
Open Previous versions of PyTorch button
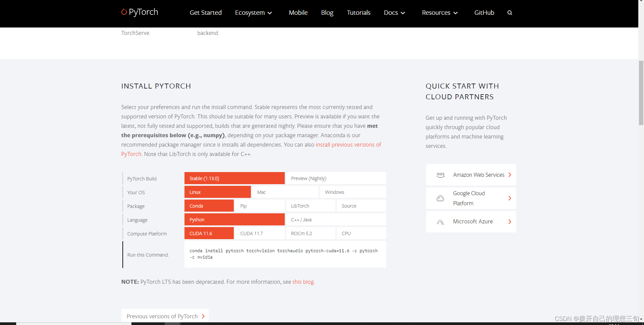coord(165,316)
